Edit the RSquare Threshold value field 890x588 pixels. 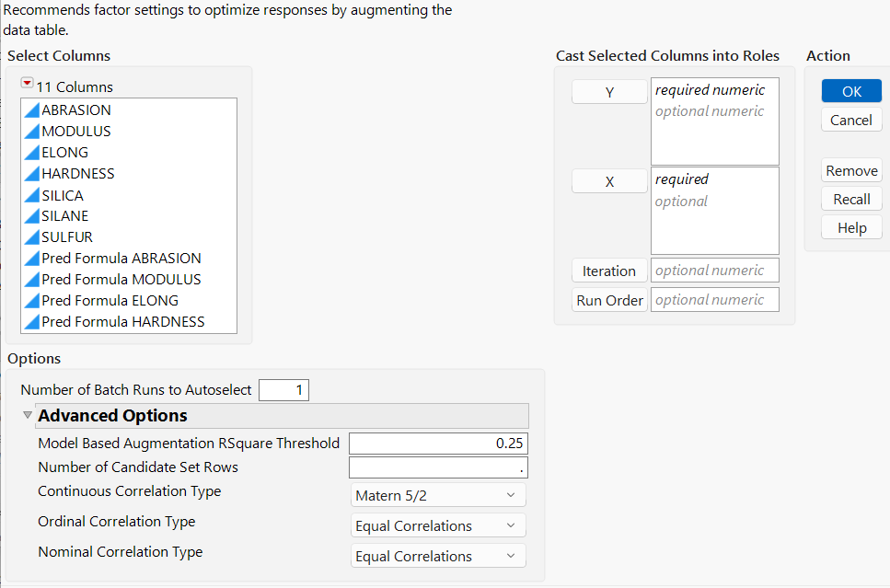point(437,443)
